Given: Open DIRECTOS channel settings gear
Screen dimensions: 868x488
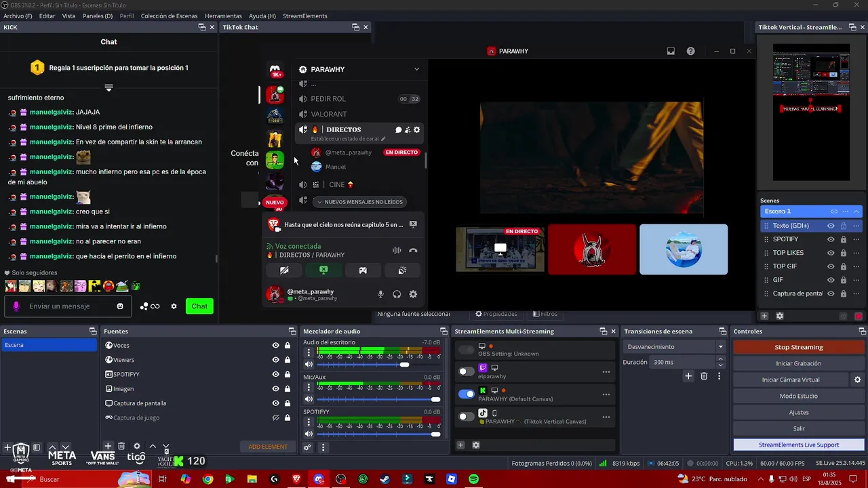Looking at the screenshot, I should pyautogui.click(x=417, y=129).
